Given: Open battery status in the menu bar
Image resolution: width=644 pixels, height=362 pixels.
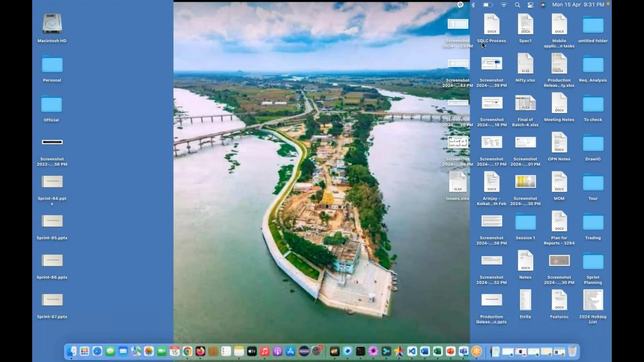Looking at the screenshot, I should 488,5.
